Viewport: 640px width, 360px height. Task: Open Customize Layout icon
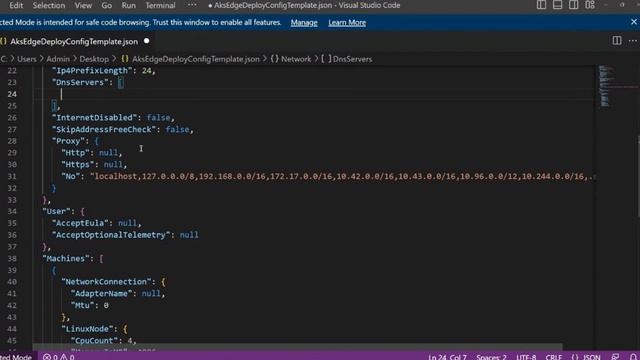590,5
